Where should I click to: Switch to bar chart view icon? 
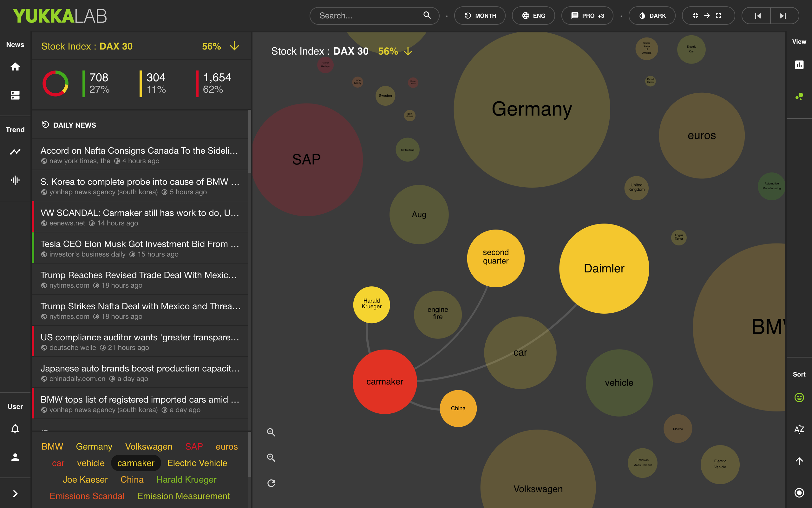(799, 64)
